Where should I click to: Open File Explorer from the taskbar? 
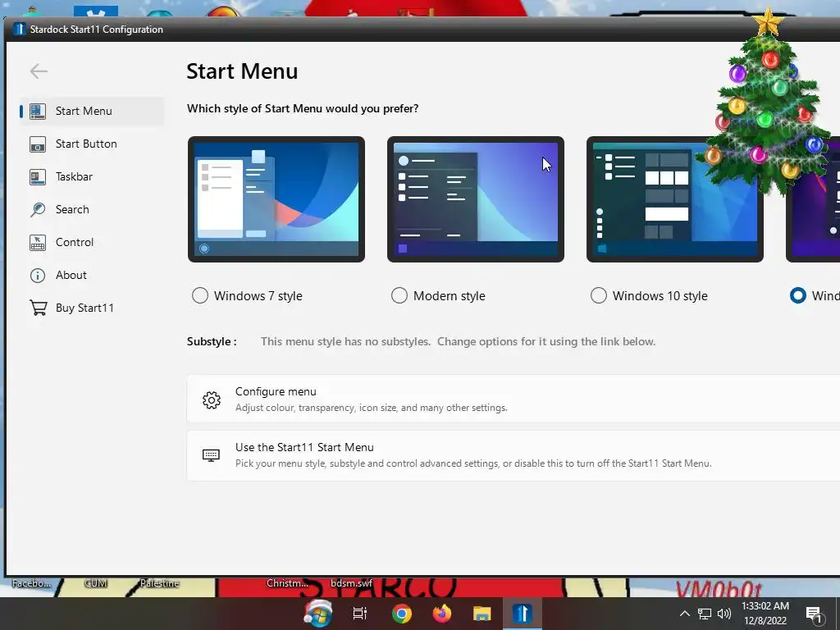point(482,614)
